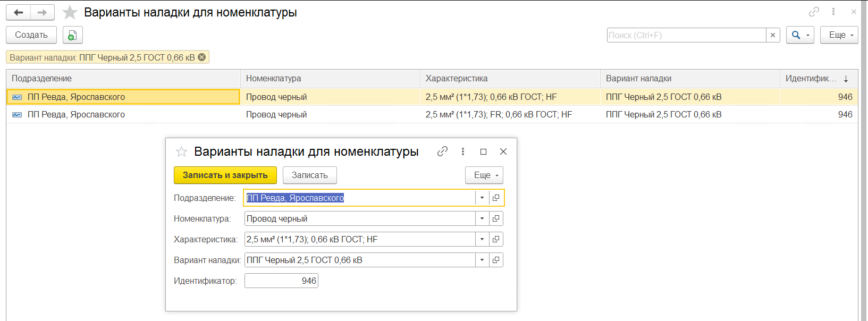Copy link icon in main window header
The height and width of the screenshot is (321, 868).
tap(814, 12)
